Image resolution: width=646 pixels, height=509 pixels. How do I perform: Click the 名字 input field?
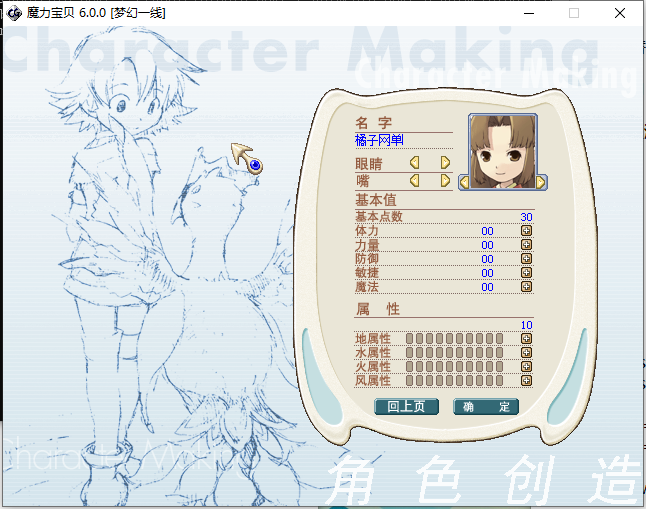[x=403, y=140]
